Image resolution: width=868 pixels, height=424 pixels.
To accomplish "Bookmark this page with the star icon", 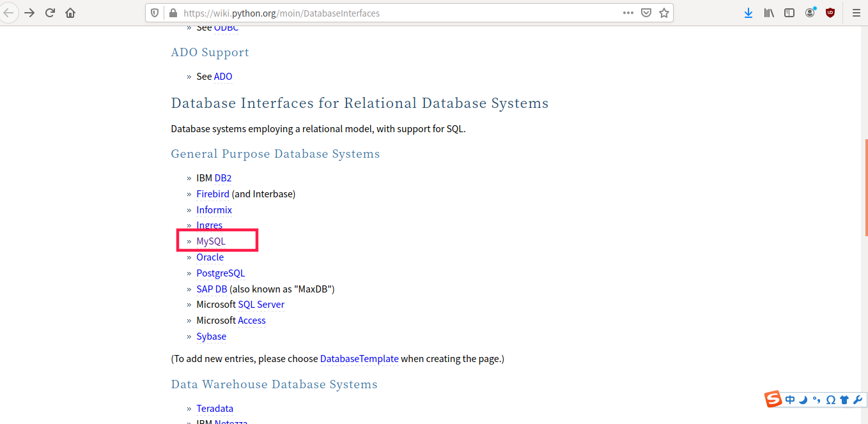I will click(x=664, y=13).
